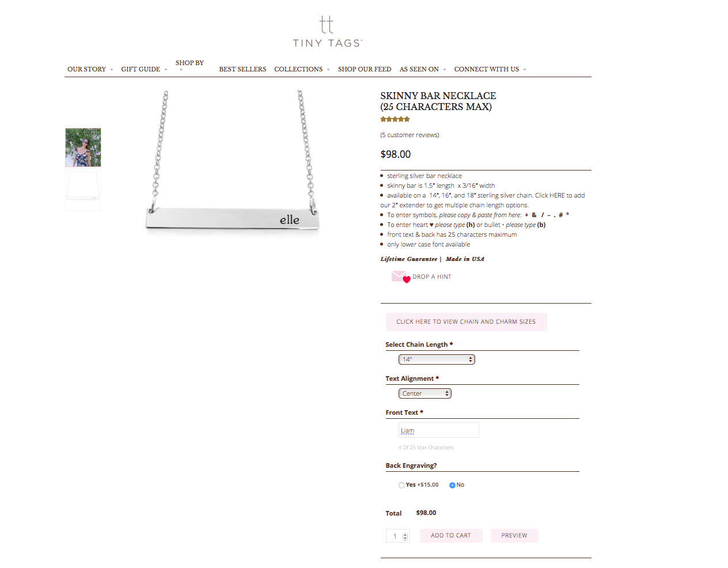Viewport: 728px width, 568px height.
Task: Open the Our Story menu
Action: pyautogui.click(x=90, y=69)
